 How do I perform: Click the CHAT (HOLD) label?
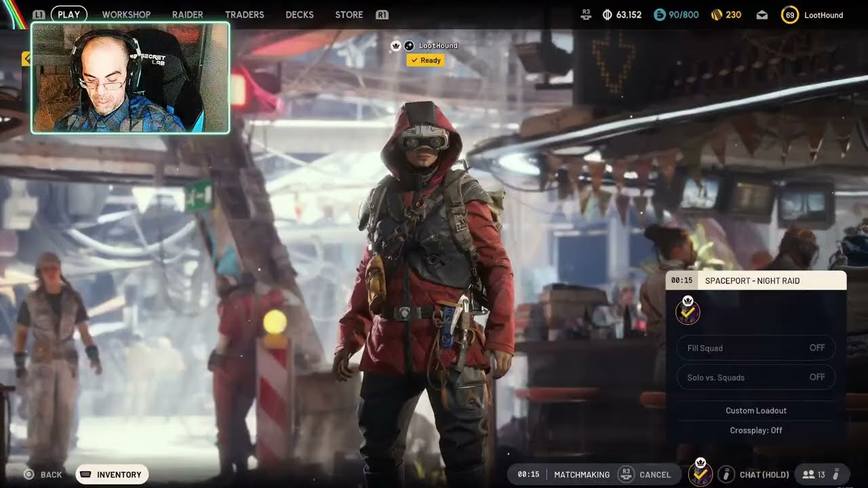764,474
